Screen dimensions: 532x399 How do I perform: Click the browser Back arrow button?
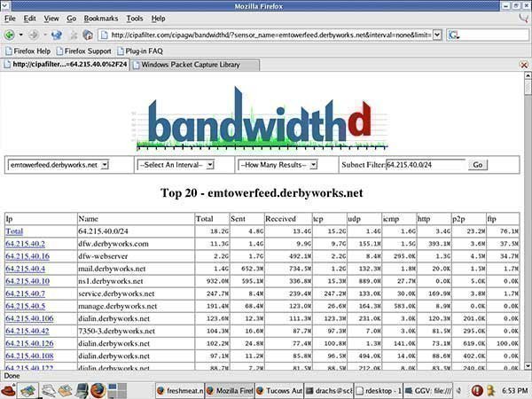(x=10, y=35)
